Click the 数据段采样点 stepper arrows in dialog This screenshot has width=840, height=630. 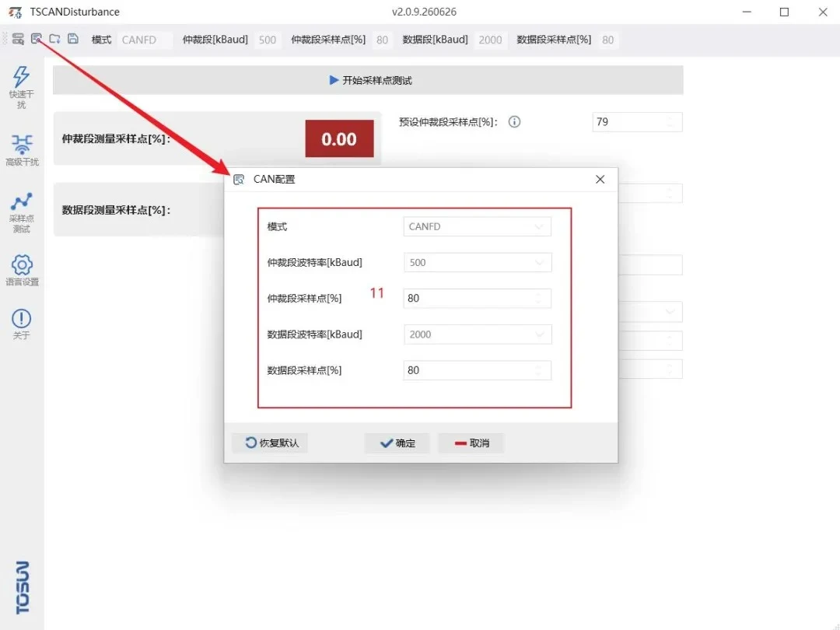tap(539, 370)
